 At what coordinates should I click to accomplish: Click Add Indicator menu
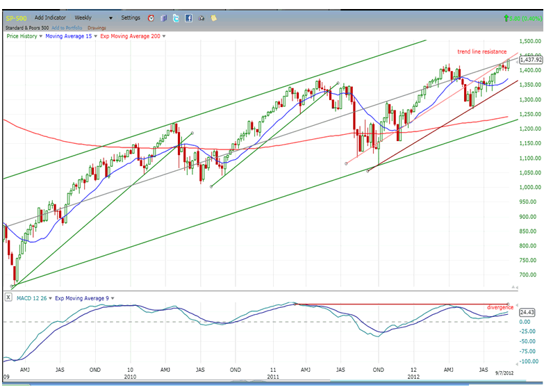click(50, 17)
